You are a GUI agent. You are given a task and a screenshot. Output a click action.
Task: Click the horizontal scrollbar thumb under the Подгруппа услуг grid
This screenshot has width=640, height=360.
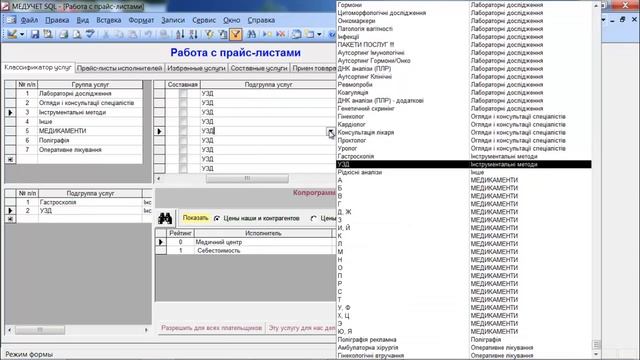(x=247, y=178)
